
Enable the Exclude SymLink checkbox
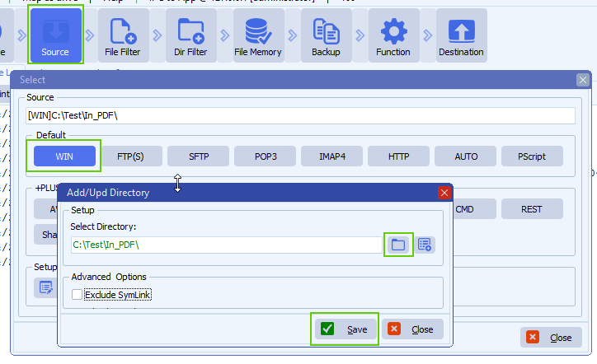pyautogui.click(x=77, y=294)
